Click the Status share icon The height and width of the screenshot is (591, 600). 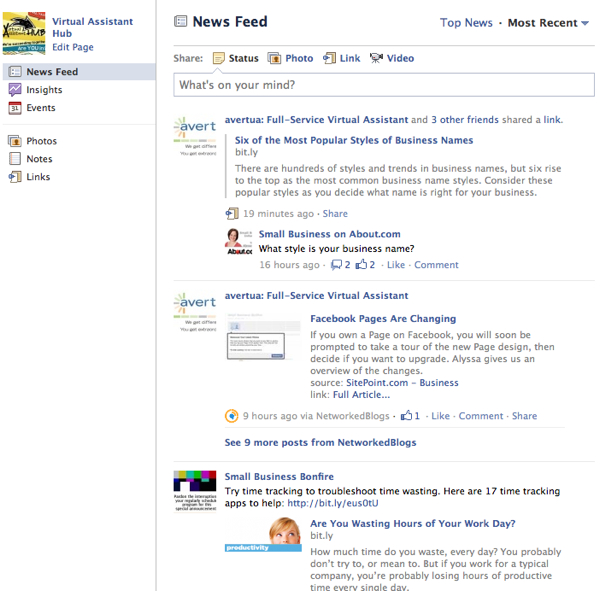(x=218, y=59)
